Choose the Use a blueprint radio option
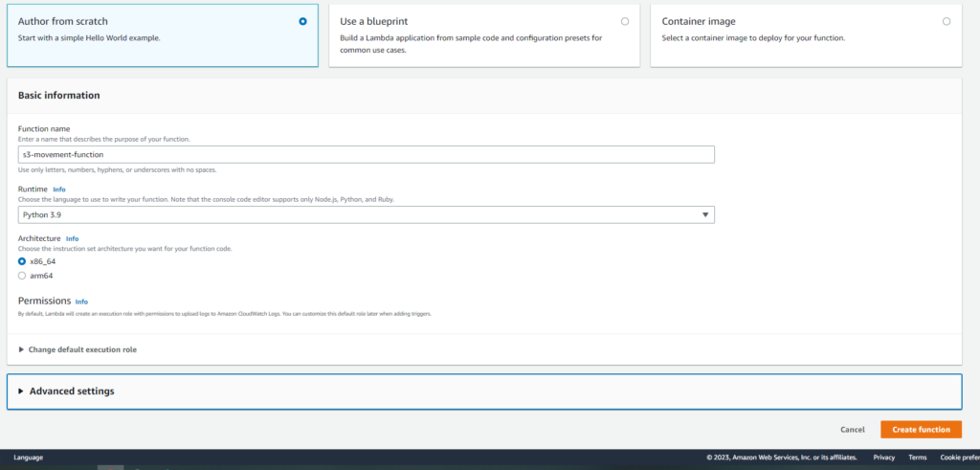 (x=625, y=21)
